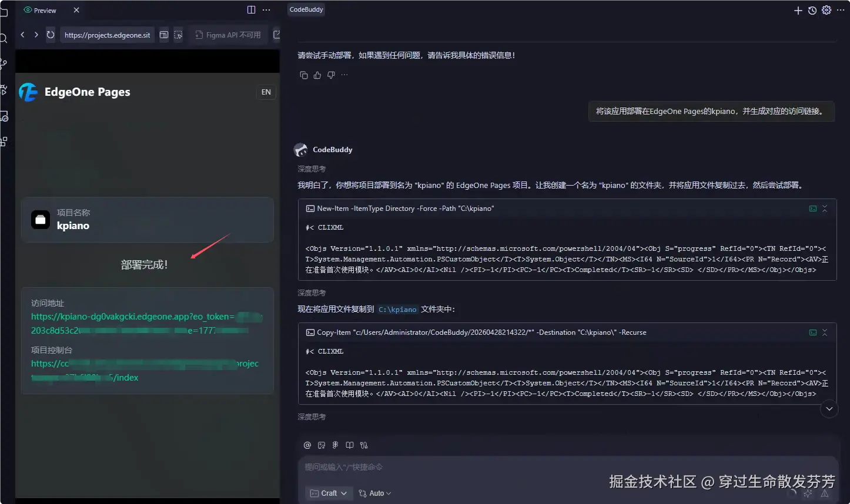Click the CodeBuddy avatar icon

300,150
